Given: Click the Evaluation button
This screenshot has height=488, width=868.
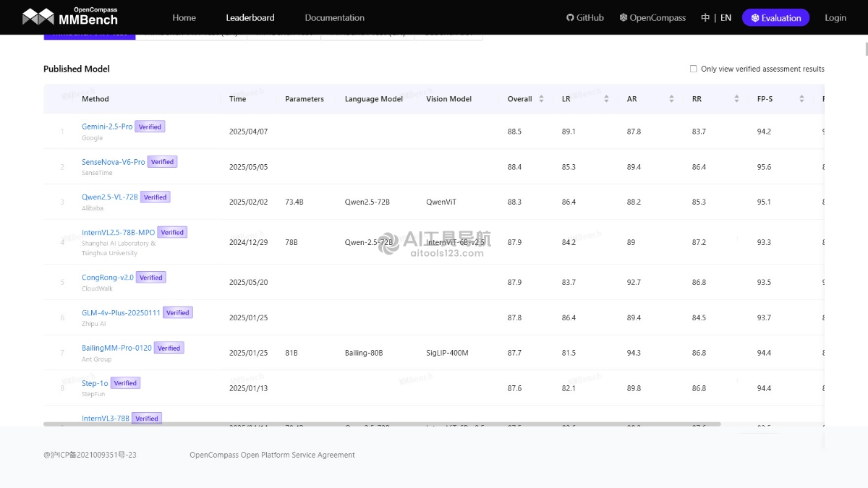Looking at the screenshot, I should coord(775,17).
